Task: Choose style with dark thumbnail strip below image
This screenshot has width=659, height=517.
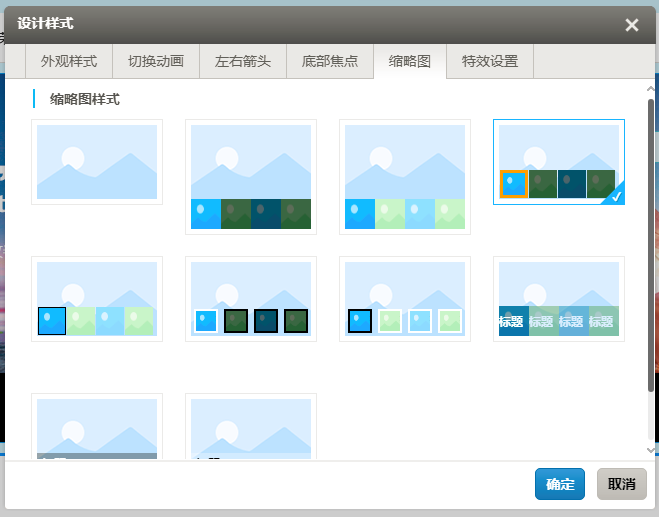Action: tap(251, 176)
